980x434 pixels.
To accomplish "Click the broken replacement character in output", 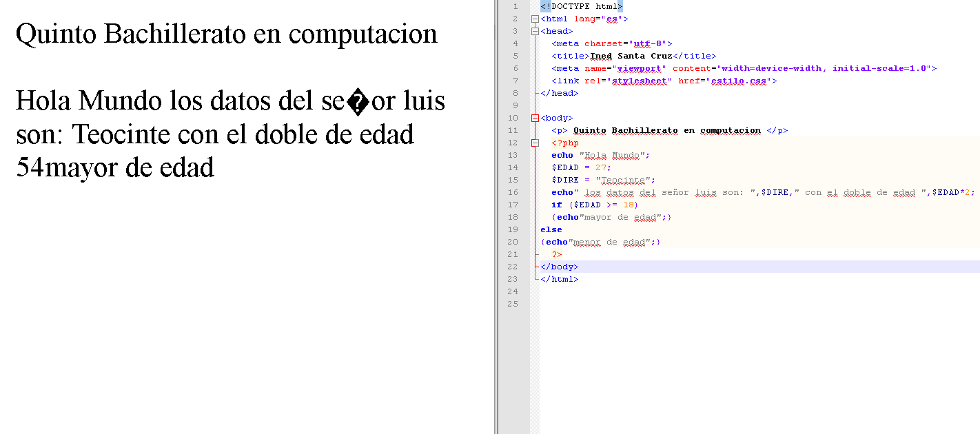I will (x=358, y=103).
